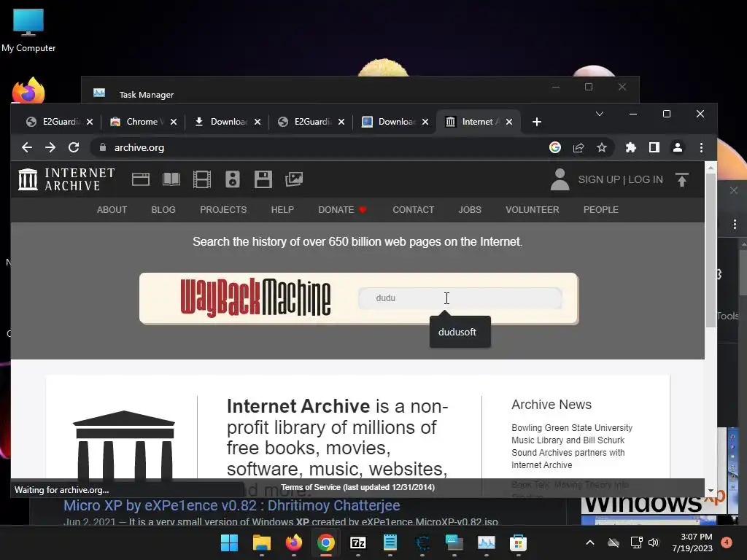
Task: Open Chrome Extensions puzzle icon
Action: [x=631, y=147]
